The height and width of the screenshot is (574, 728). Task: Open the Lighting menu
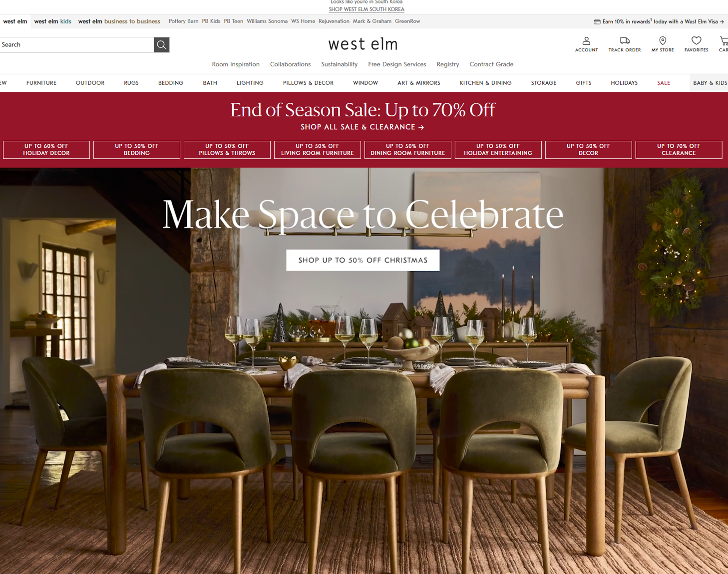(250, 83)
